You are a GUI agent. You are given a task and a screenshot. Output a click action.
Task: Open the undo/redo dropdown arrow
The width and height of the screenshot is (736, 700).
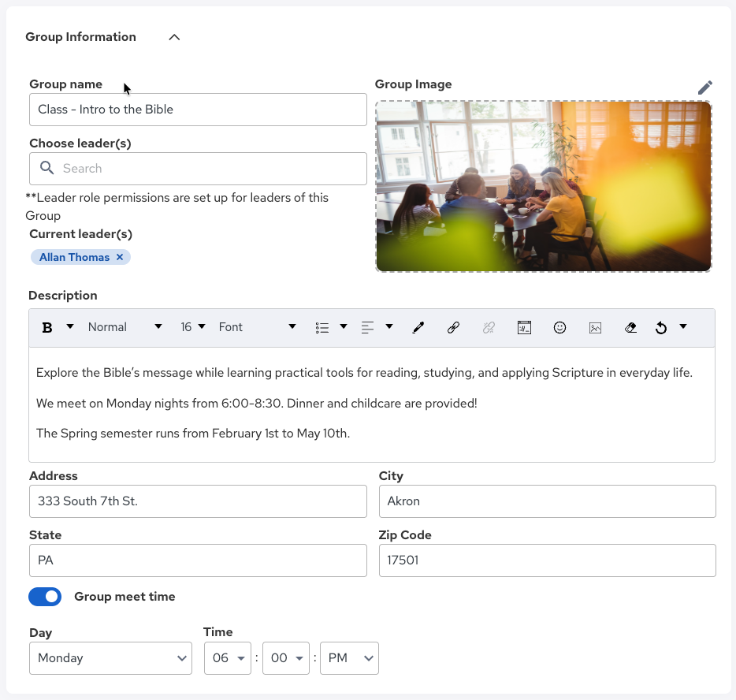pyautogui.click(x=683, y=326)
